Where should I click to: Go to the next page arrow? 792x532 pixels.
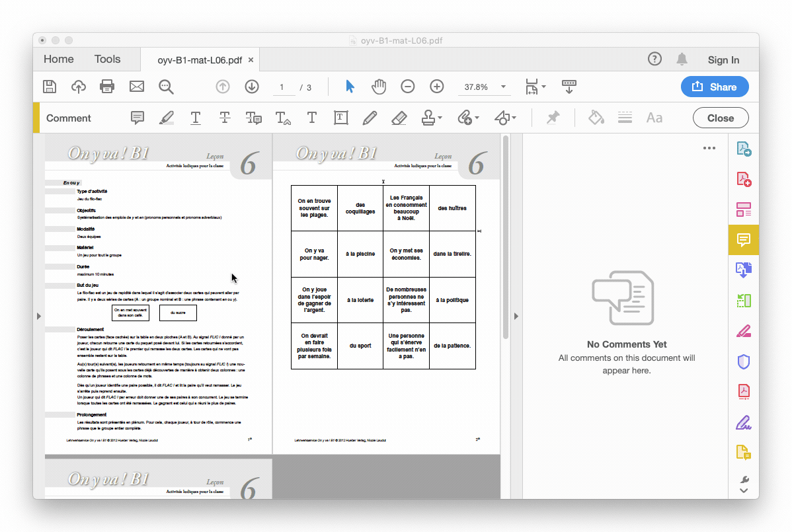tap(251, 87)
